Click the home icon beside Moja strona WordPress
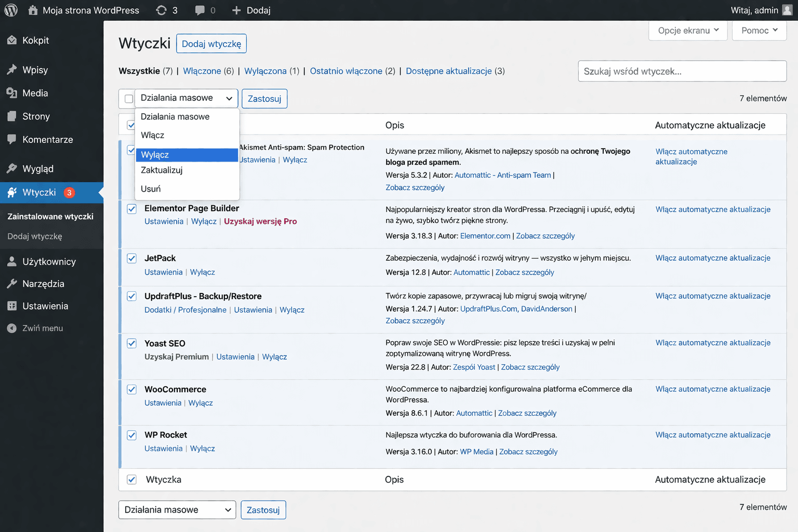This screenshot has height=532, width=798. 33,10
